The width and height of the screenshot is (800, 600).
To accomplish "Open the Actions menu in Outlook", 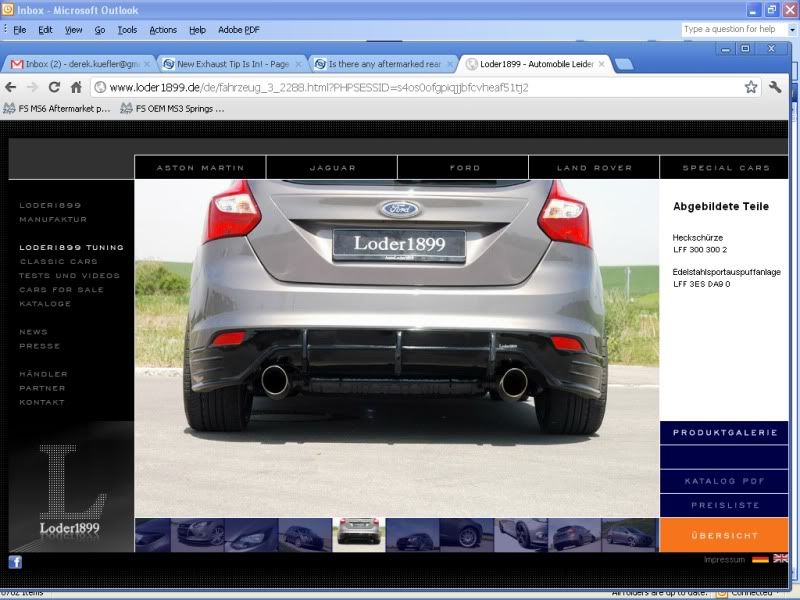I will click(163, 30).
